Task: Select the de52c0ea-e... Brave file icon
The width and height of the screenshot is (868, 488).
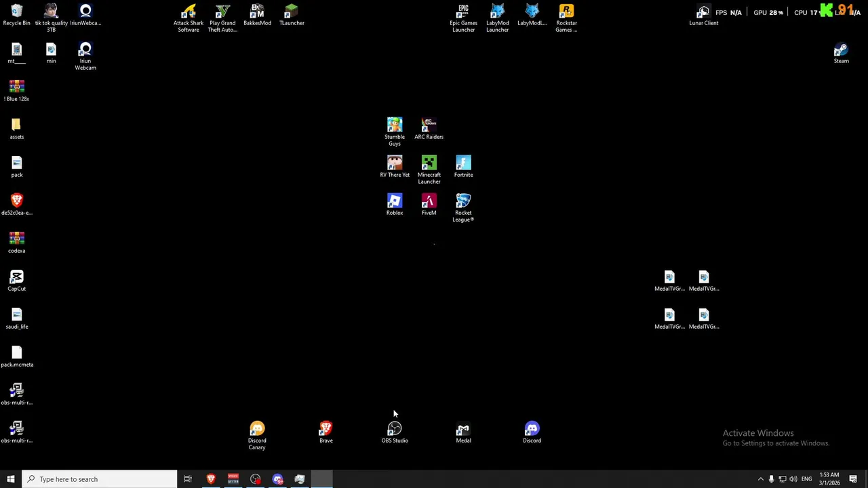Action: pyautogui.click(x=16, y=205)
